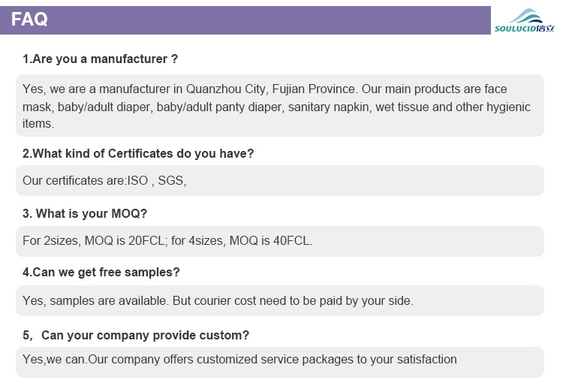Screen dimensions: 563x392
Task: Click the answer about Quanzhou City manufacturer
Action: [x=280, y=106]
